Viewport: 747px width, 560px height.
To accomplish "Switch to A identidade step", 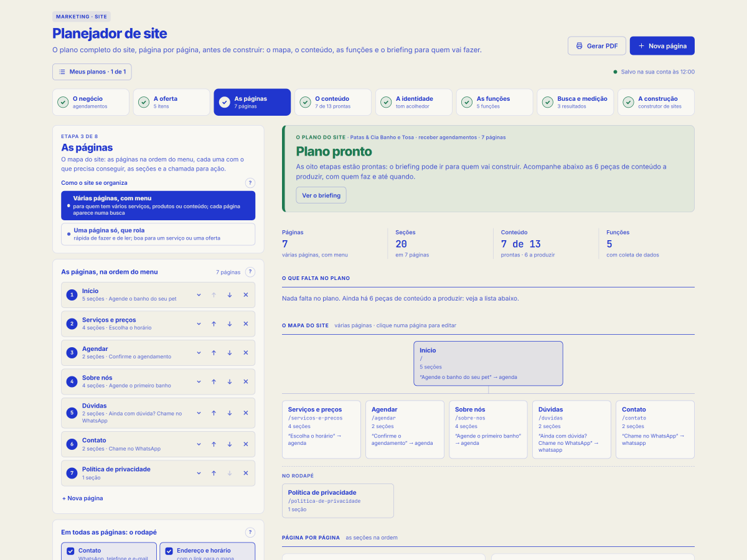I will point(414,102).
